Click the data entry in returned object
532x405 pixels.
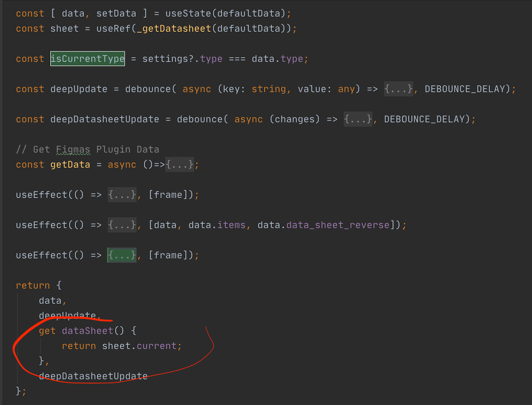50,300
